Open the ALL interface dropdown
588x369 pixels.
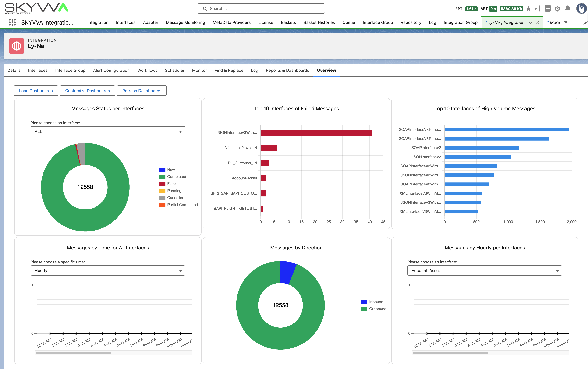tap(107, 131)
